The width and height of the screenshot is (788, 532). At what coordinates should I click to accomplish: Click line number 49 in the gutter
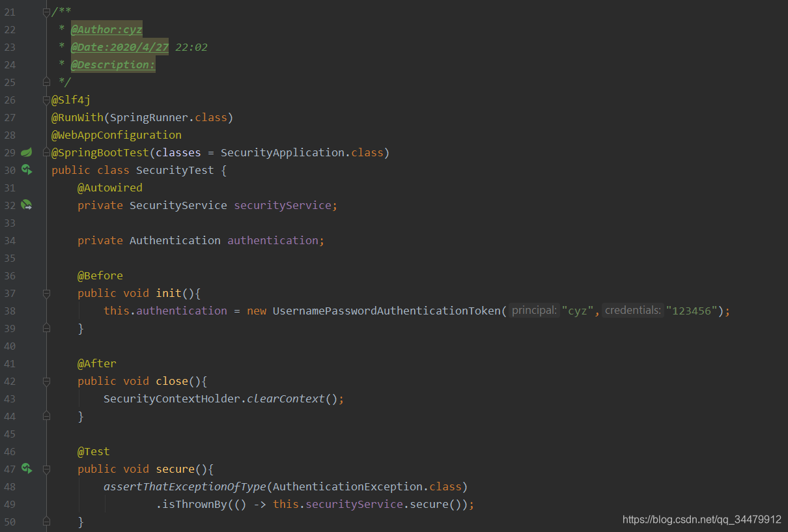(10, 504)
